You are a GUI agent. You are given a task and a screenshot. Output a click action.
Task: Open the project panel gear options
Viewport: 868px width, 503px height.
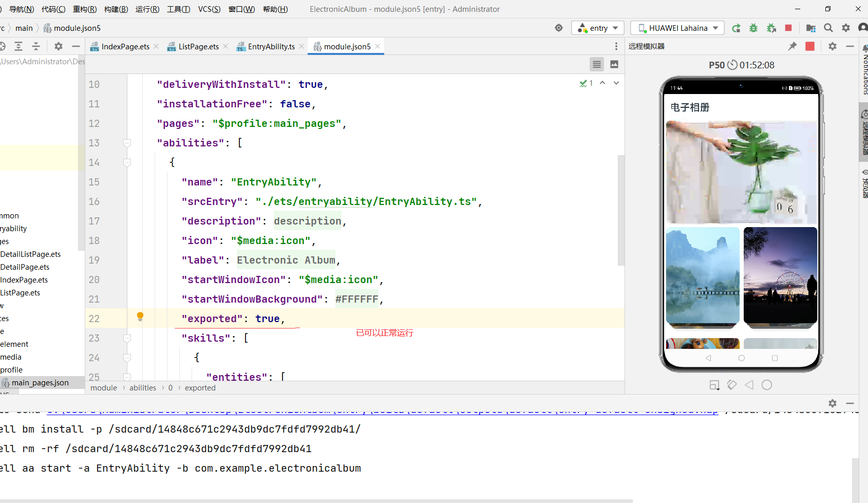click(x=59, y=46)
